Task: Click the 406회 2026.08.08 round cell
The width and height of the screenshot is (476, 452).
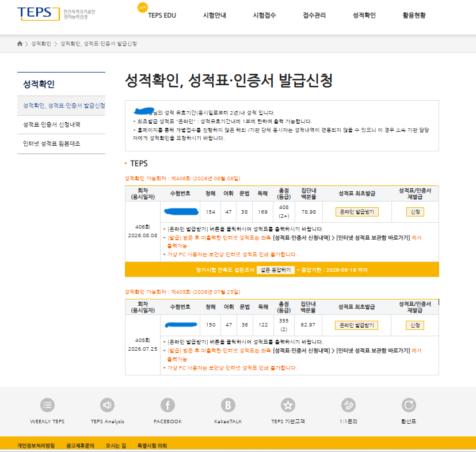Action: click(143, 231)
